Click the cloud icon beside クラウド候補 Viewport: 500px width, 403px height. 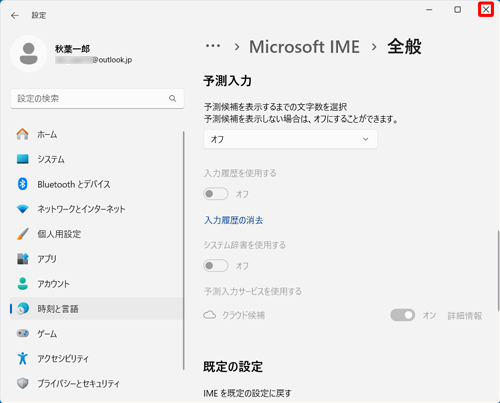(x=210, y=315)
